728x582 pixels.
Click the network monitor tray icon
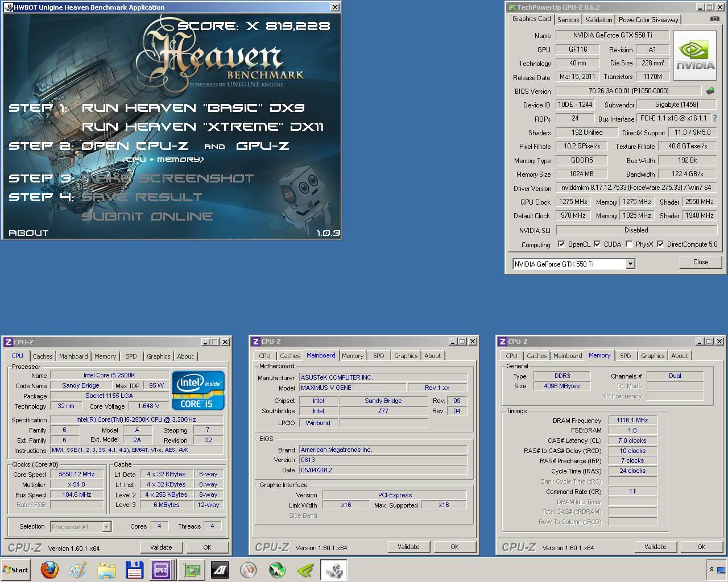coord(721,569)
